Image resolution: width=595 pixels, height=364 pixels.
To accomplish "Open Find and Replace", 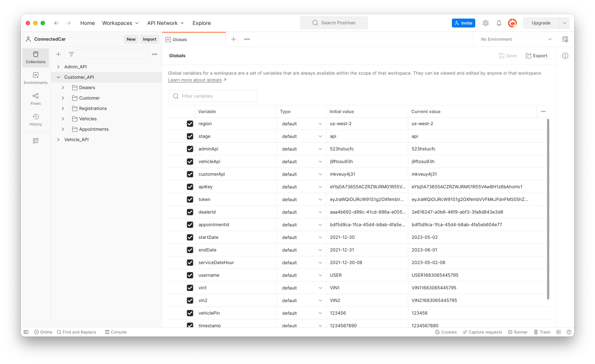I will pyautogui.click(x=77, y=332).
